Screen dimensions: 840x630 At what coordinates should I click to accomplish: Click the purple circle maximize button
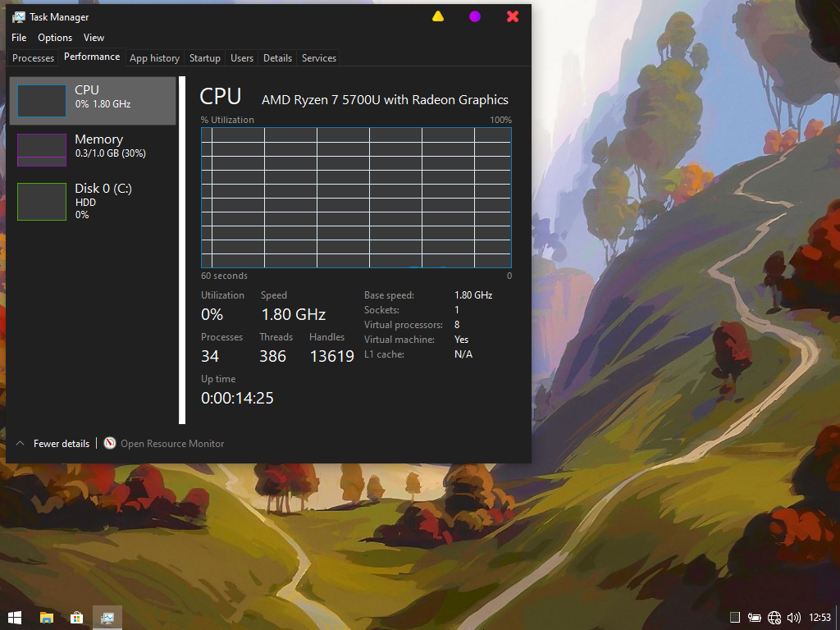[x=475, y=16]
